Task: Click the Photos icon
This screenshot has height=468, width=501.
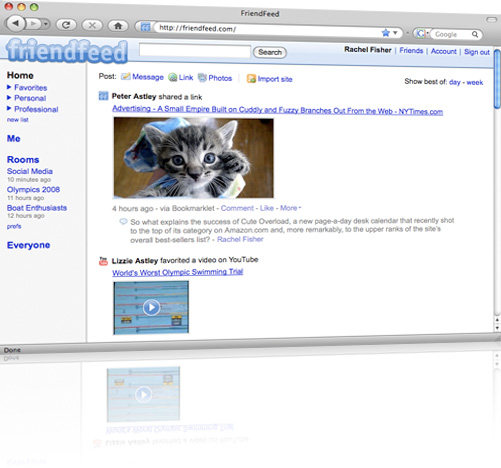Action: pyautogui.click(x=202, y=78)
